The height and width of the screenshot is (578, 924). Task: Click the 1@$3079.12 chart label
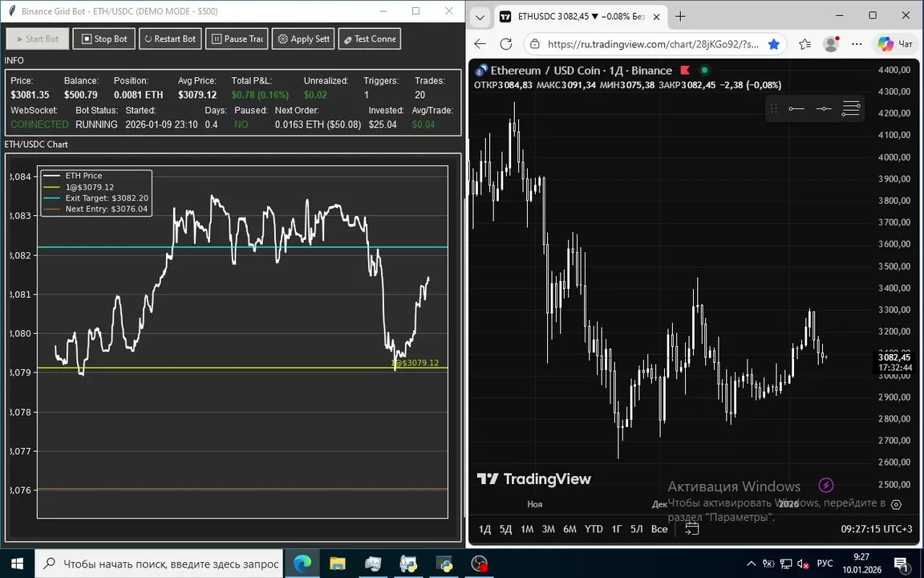[415, 363]
